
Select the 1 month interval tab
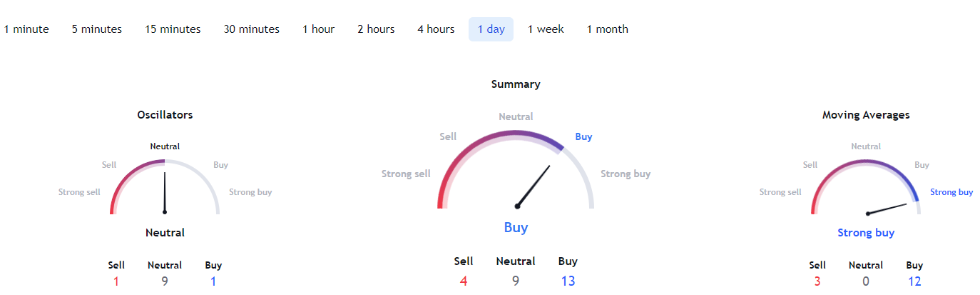coord(607,29)
